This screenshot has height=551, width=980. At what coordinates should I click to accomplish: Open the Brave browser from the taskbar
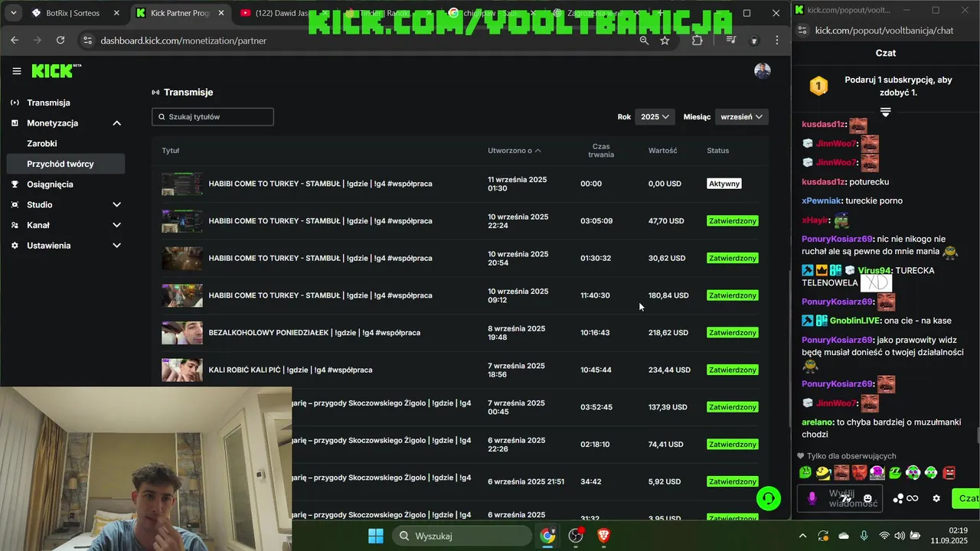(603, 536)
